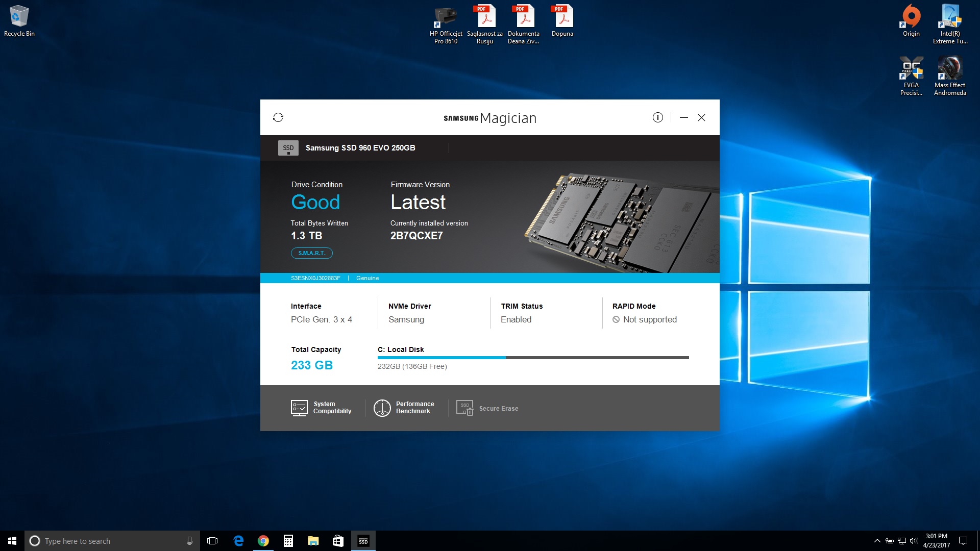Viewport: 980px width, 551px height.
Task: Select Intel Extreme Tuning desktop shortcut
Action: 950,24
